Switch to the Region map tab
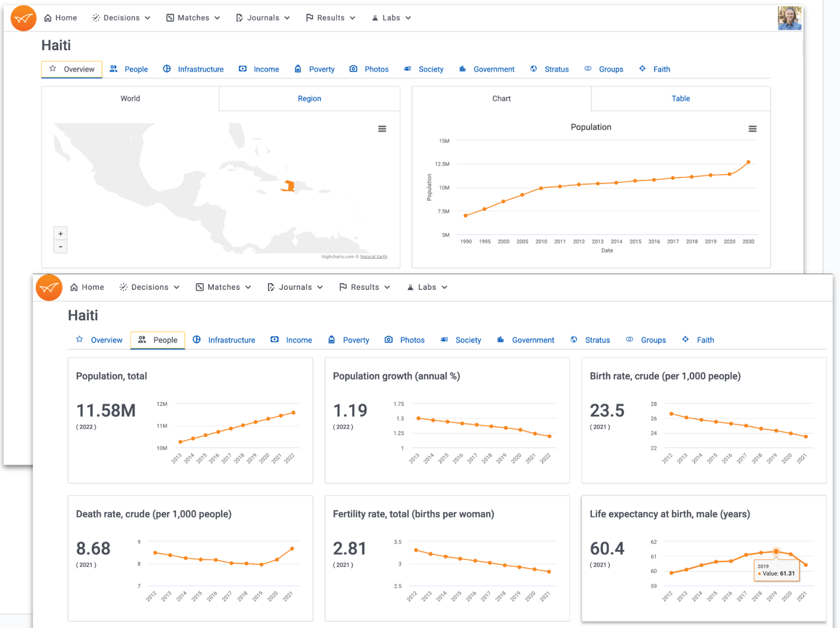Screen dimensions: 840x628 tap(309, 98)
